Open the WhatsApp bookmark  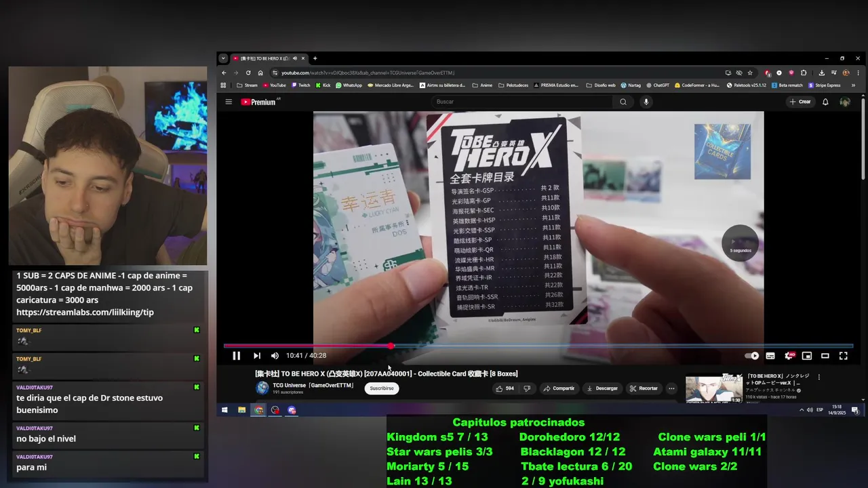click(348, 85)
